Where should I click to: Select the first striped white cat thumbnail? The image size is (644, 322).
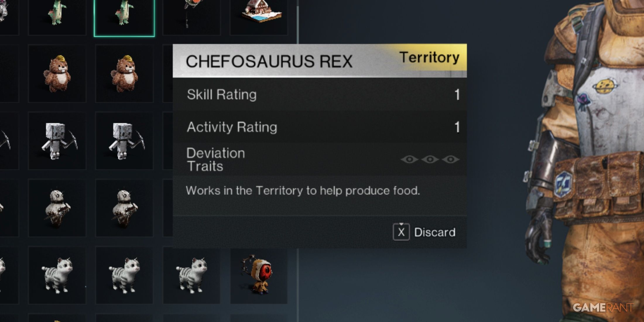pyautogui.click(x=57, y=275)
